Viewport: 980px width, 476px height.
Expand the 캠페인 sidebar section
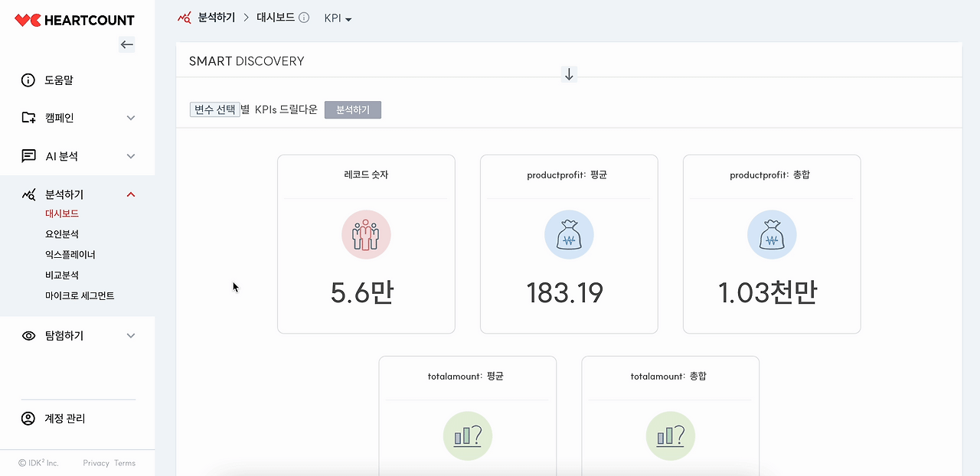pyautogui.click(x=131, y=118)
